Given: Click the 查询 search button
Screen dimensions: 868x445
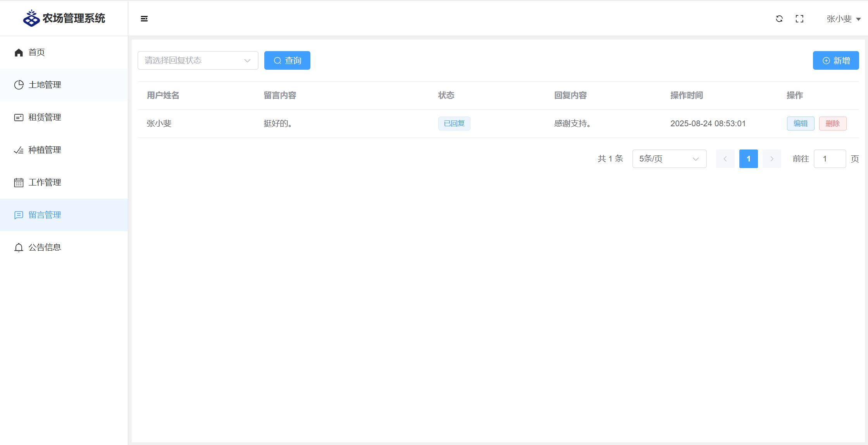Looking at the screenshot, I should (x=287, y=60).
